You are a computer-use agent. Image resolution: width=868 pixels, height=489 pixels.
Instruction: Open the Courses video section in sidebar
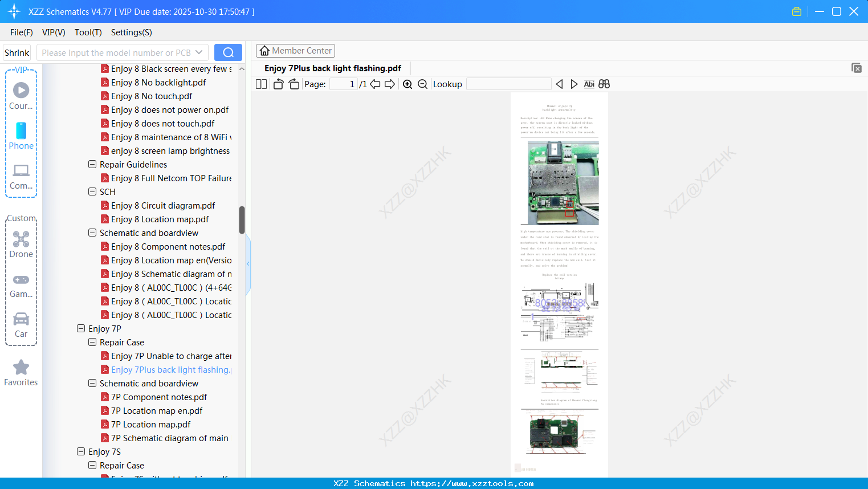[21, 96]
